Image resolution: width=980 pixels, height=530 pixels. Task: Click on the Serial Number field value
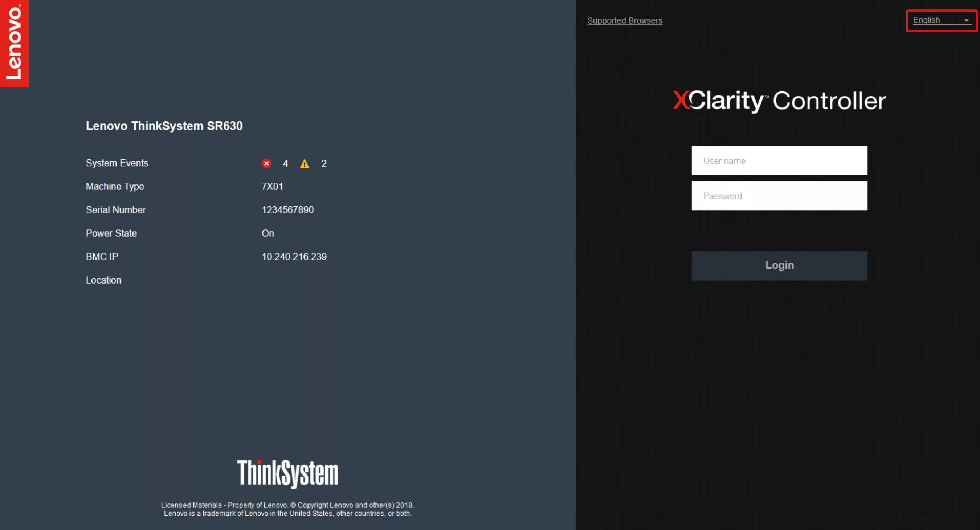(x=286, y=209)
